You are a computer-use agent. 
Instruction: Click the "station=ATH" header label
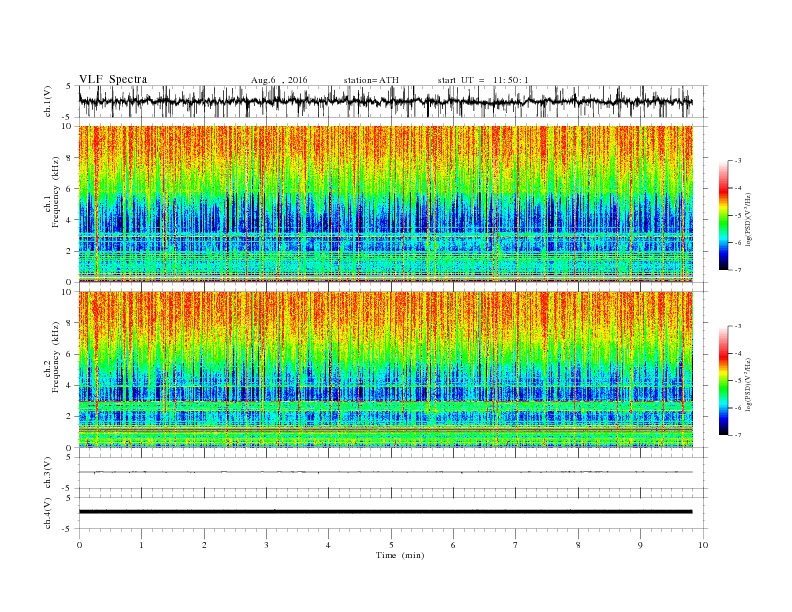click(371, 80)
